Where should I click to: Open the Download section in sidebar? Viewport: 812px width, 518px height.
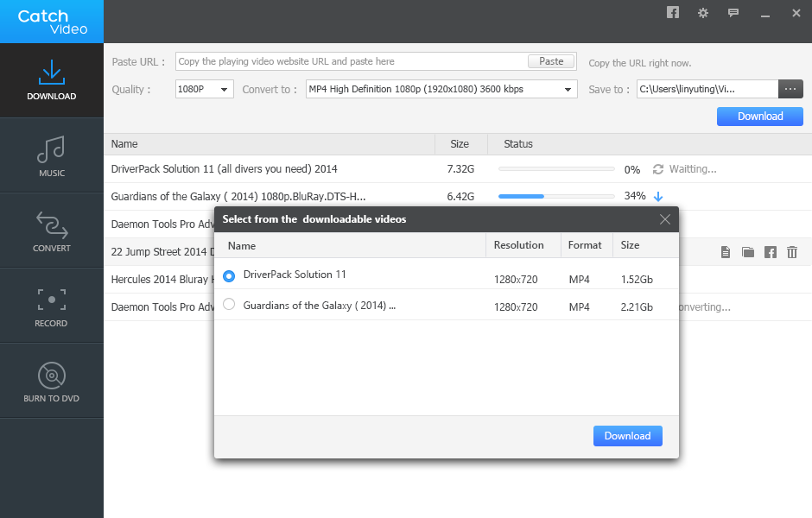pyautogui.click(x=52, y=80)
